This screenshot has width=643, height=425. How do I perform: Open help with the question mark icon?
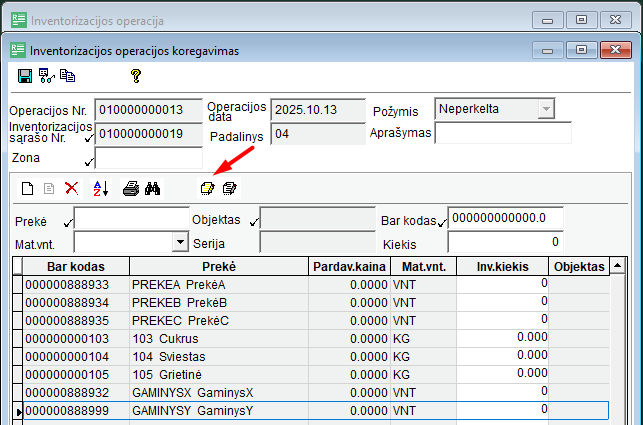click(136, 75)
